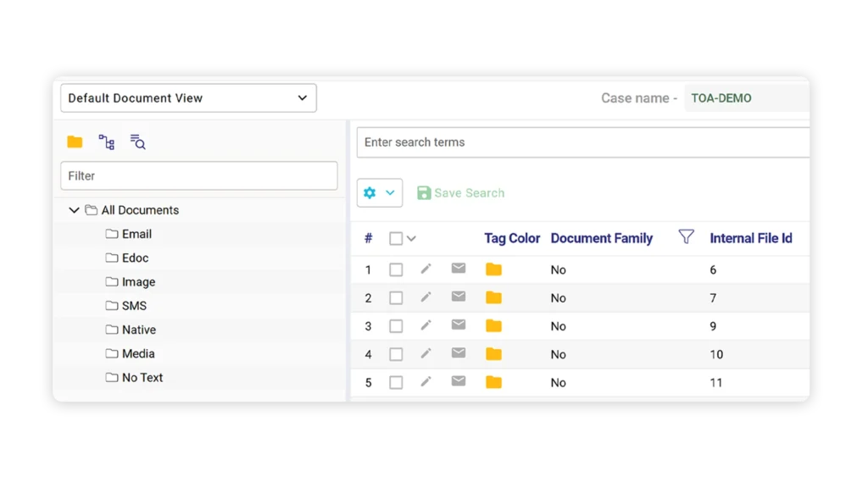Click the yellow folder view icon in sidebar

click(x=75, y=142)
